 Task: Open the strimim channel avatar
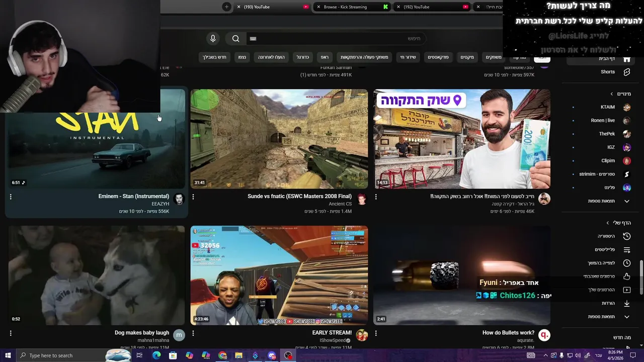pos(627,174)
